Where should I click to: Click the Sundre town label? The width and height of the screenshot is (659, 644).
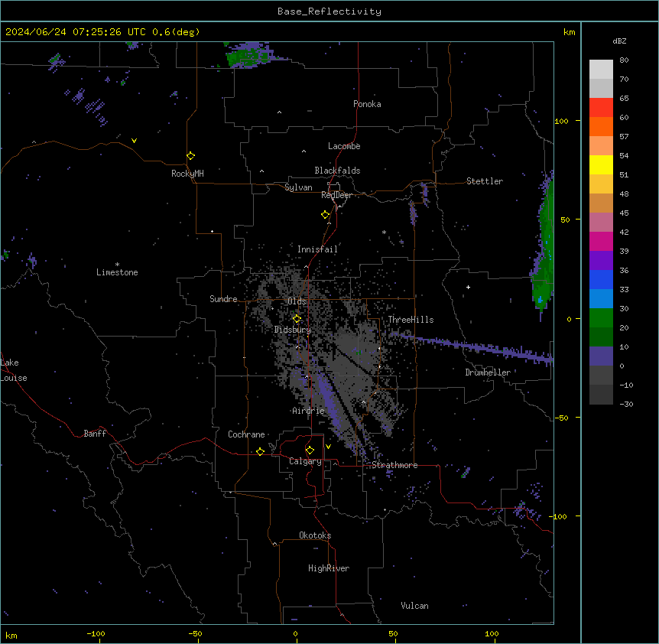point(223,299)
